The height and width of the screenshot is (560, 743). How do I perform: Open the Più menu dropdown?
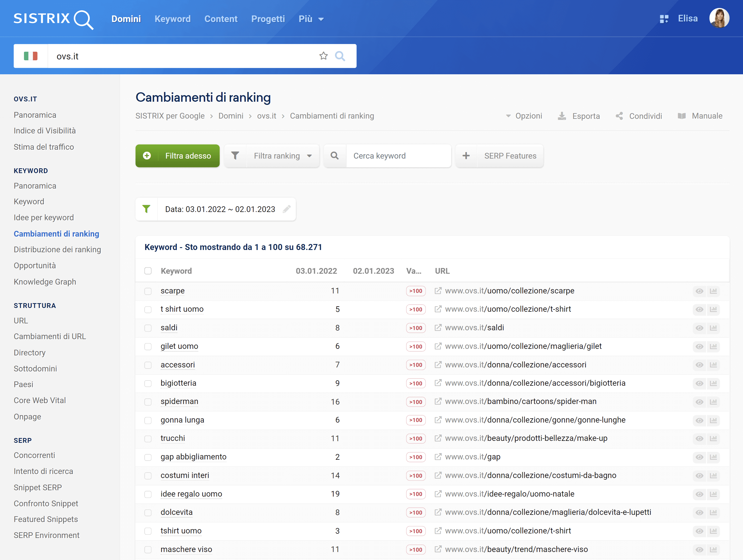coord(311,19)
